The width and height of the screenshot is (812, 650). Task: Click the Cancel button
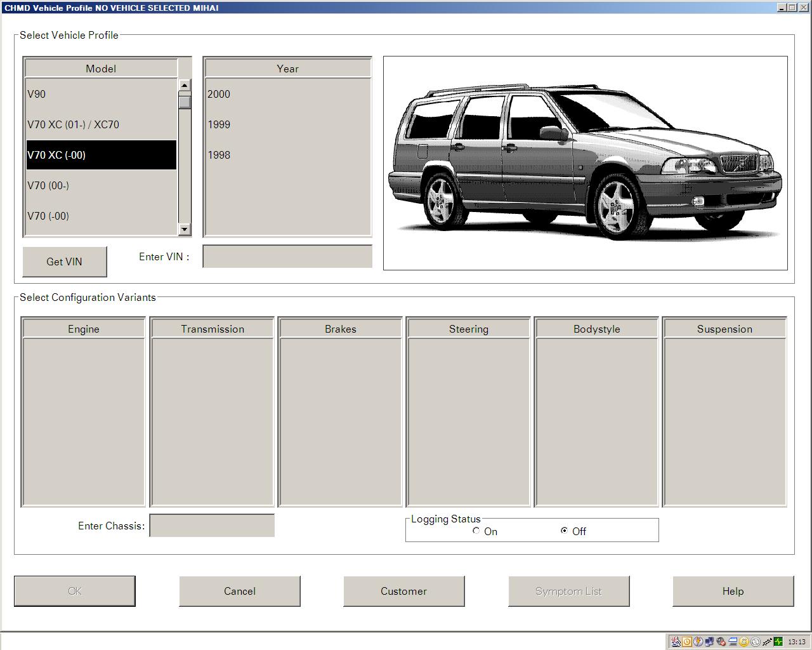[240, 591]
